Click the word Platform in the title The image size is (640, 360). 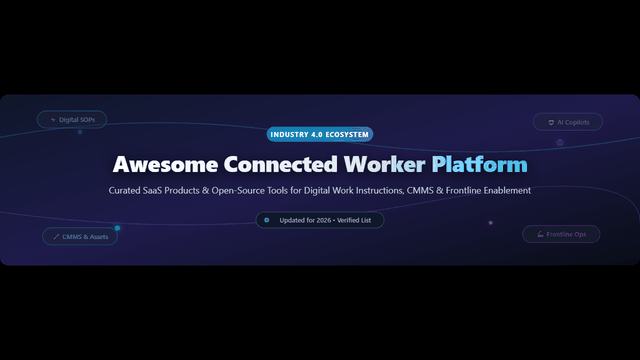point(480,164)
